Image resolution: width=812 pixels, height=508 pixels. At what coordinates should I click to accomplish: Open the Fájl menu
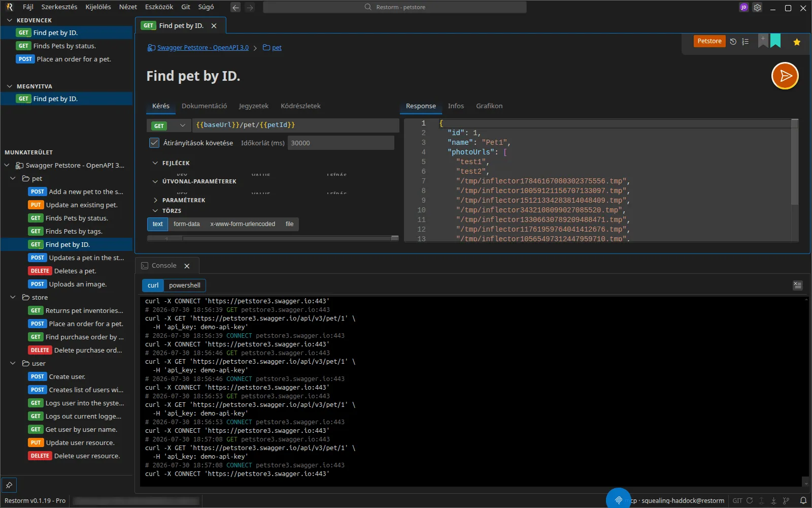coord(28,7)
